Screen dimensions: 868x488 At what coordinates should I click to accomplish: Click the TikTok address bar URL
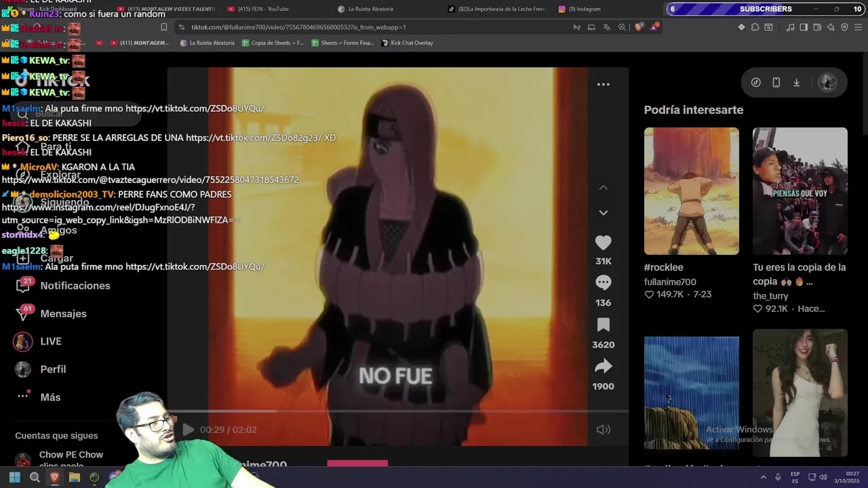(x=298, y=27)
